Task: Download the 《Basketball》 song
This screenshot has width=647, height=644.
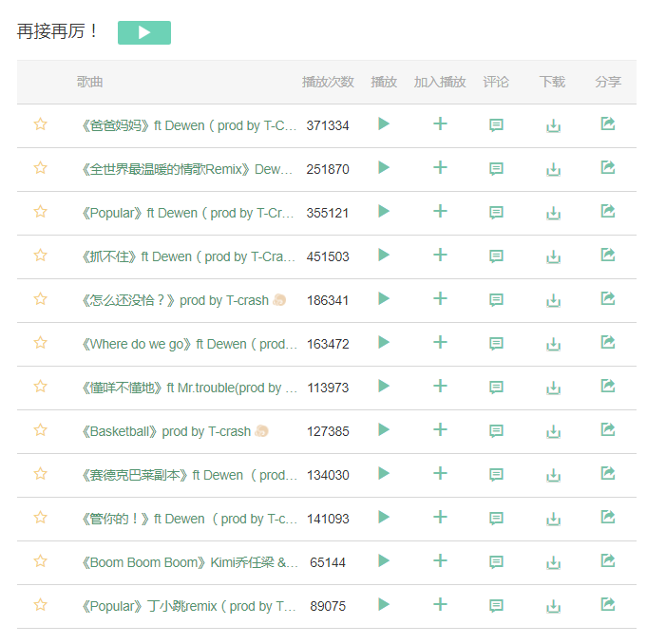Action: pos(553,431)
